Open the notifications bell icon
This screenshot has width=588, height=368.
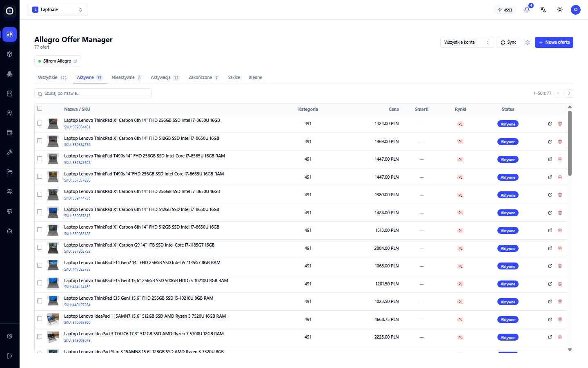pos(527,9)
